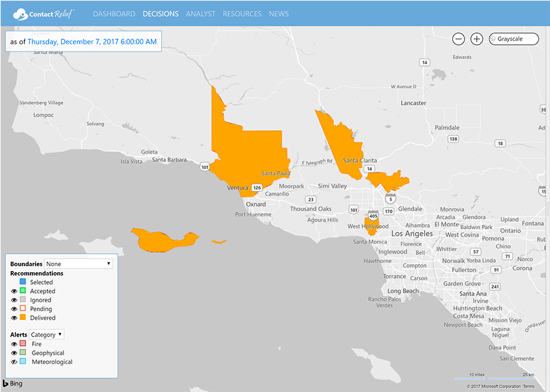The height and width of the screenshot is (392, 550).
Task: Open the Resources page
Action: (242, 14)
